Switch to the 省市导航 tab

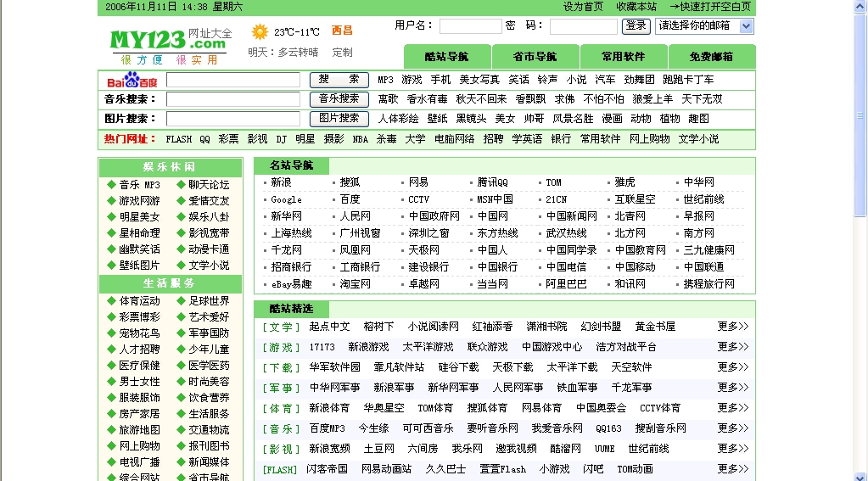(x=535, y=57)
